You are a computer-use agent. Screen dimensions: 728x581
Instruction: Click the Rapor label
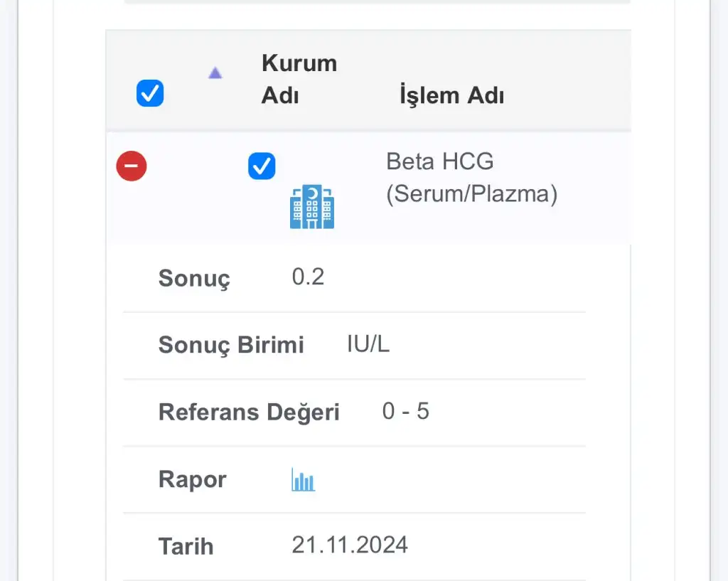click(x=192, y=479)
